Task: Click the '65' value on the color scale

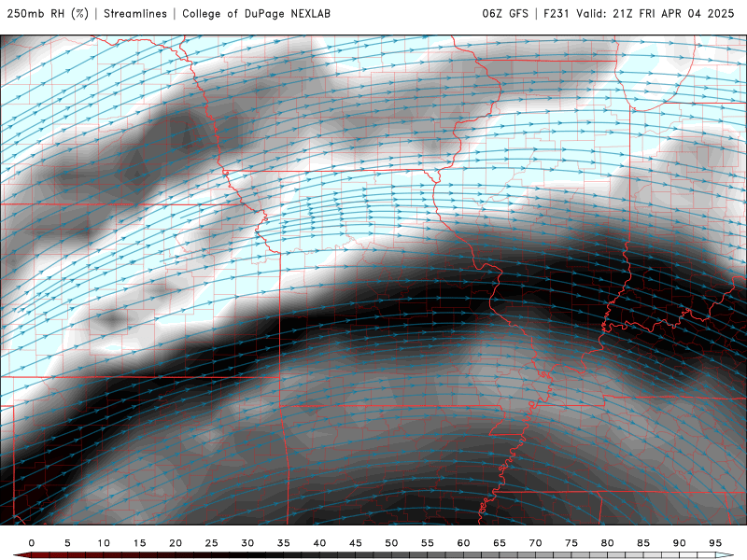Action: coord(500,543)
